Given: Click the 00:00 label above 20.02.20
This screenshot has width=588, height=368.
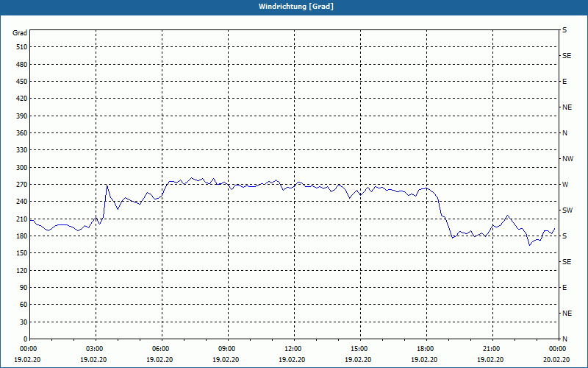Looking at the screenshot, I should pyautogui.click(x=557, y=349).
